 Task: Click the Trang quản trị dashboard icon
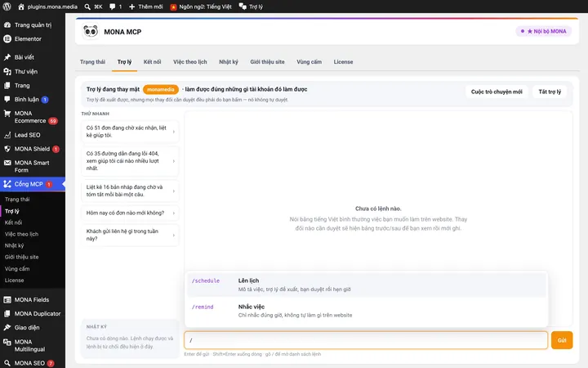pyautogui.click(x=7, y=25)
